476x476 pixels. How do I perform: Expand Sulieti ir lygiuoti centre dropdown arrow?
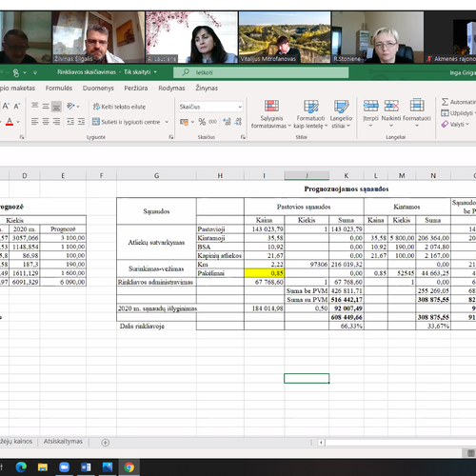tap(167, 122)
